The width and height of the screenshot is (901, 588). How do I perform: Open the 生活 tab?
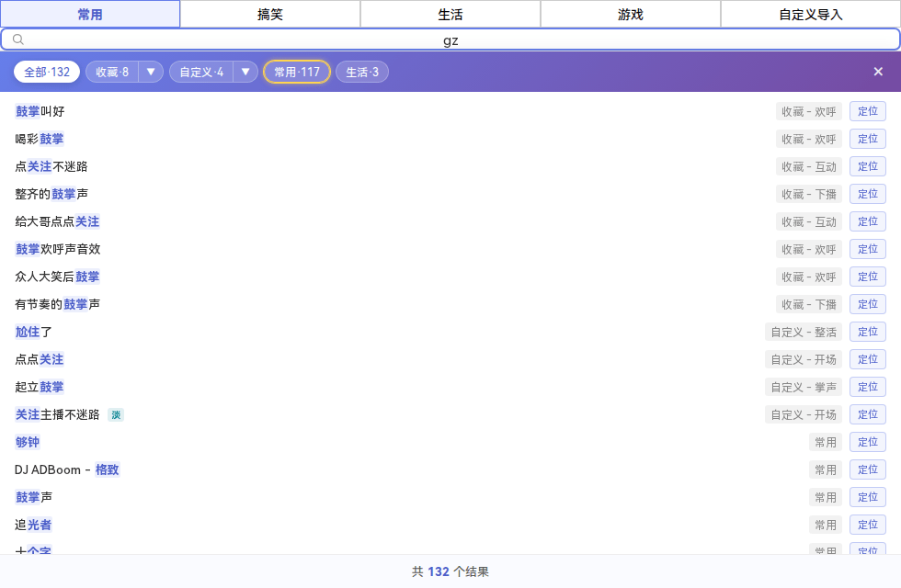click(x=450, y=15)
